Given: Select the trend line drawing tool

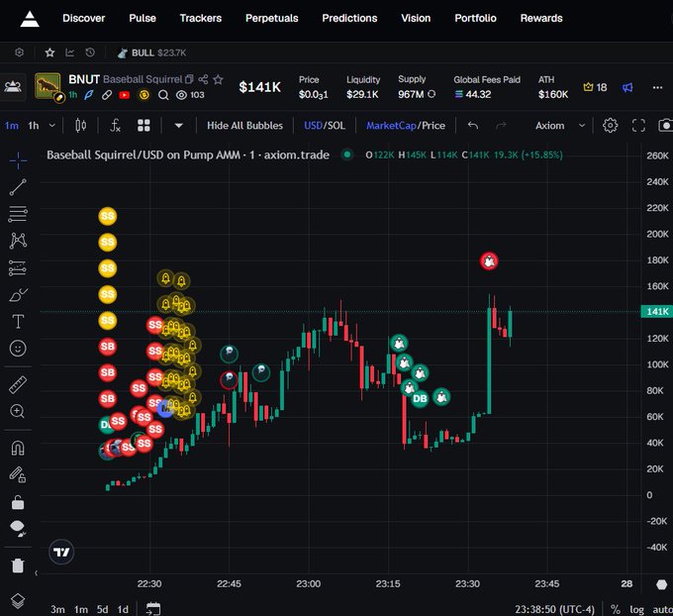Looking at the screenshot, I should [x=18, y=187].
